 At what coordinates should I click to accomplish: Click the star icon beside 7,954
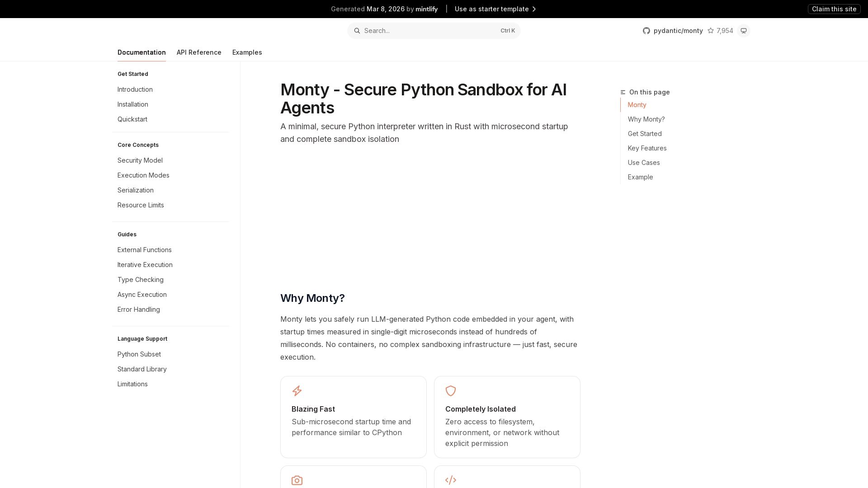coord(711,31)
